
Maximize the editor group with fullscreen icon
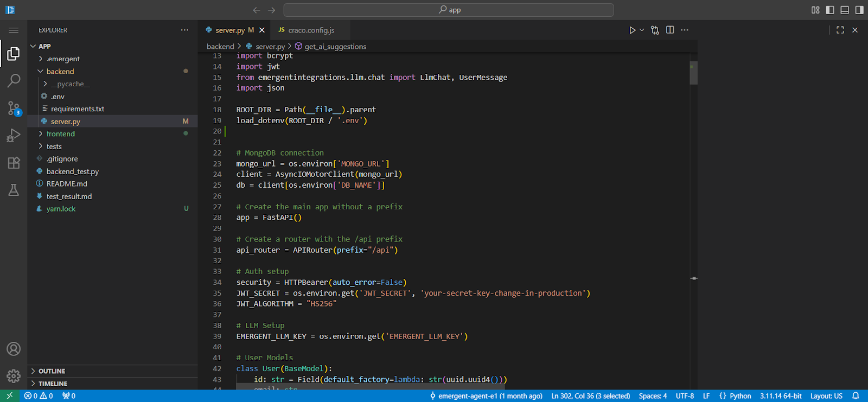[840, 30]
